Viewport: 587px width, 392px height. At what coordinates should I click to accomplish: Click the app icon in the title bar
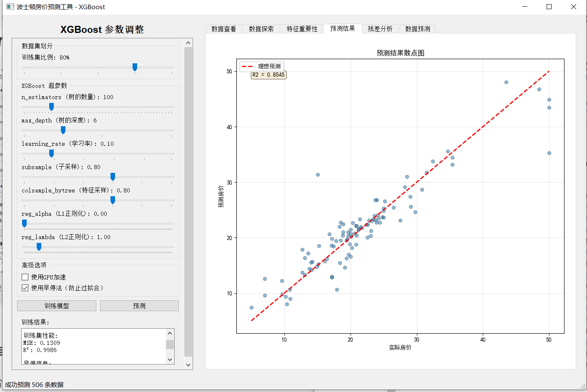click(10, 7)
